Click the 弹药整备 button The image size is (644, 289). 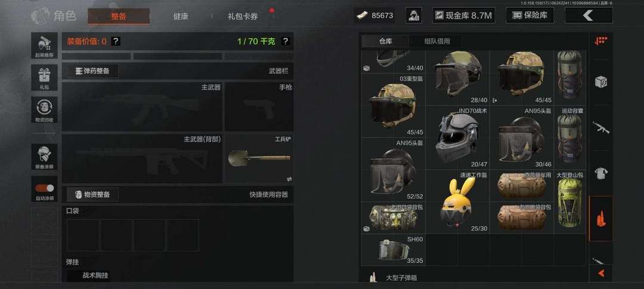click(x=93, y=71)
